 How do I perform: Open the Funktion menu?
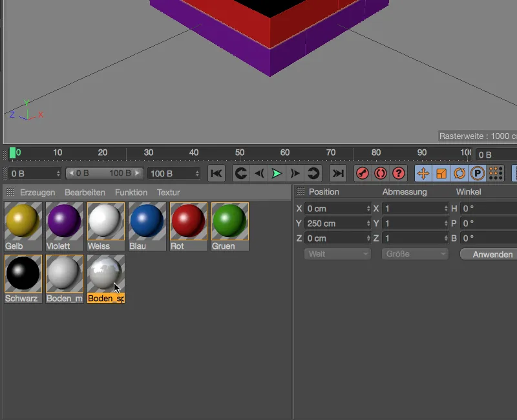[131, 193]
